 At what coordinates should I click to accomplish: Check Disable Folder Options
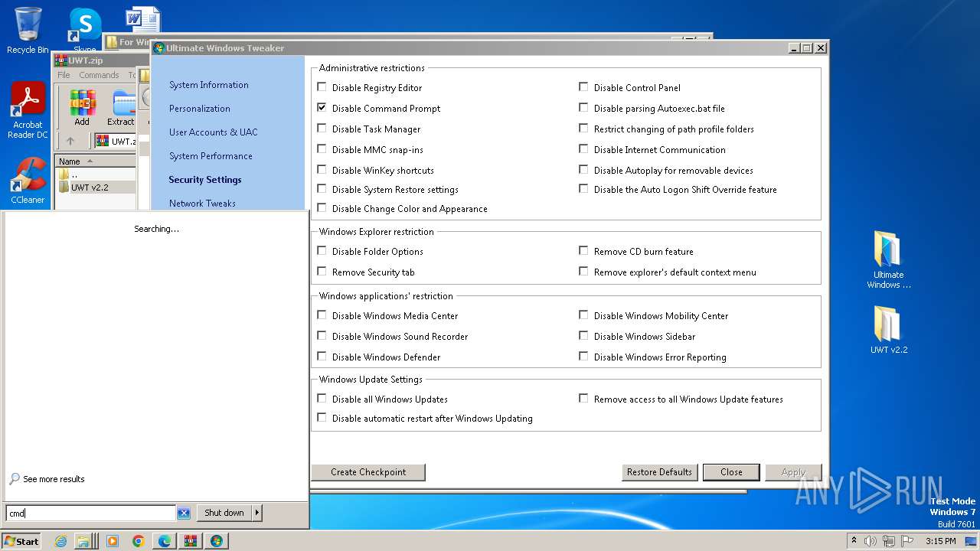(x=322, y=251)
